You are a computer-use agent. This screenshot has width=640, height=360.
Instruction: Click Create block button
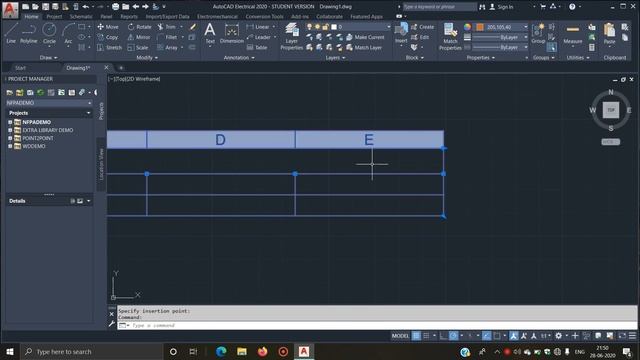pyautogui.click(x=422, y=27)
